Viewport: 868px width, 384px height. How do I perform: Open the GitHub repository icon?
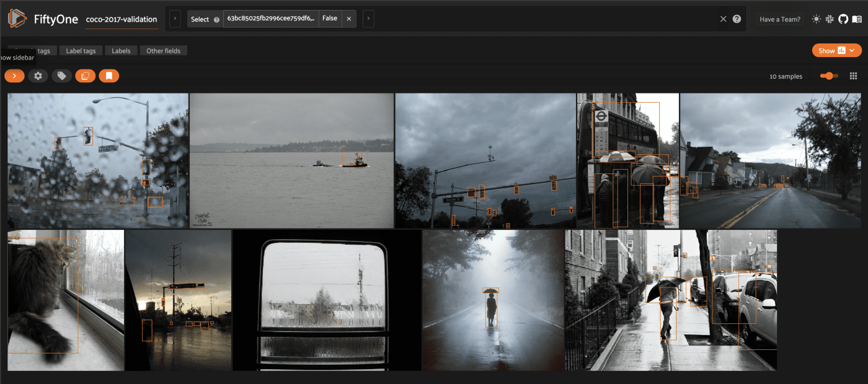pos(843,19)
